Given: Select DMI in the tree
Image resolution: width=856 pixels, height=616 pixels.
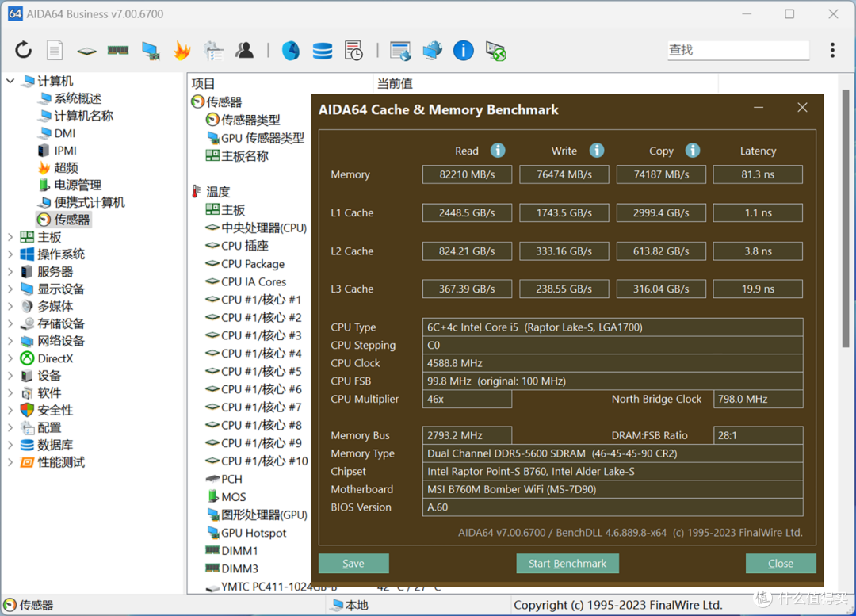Looking at the screenshot, I should (x=64, y=133).
